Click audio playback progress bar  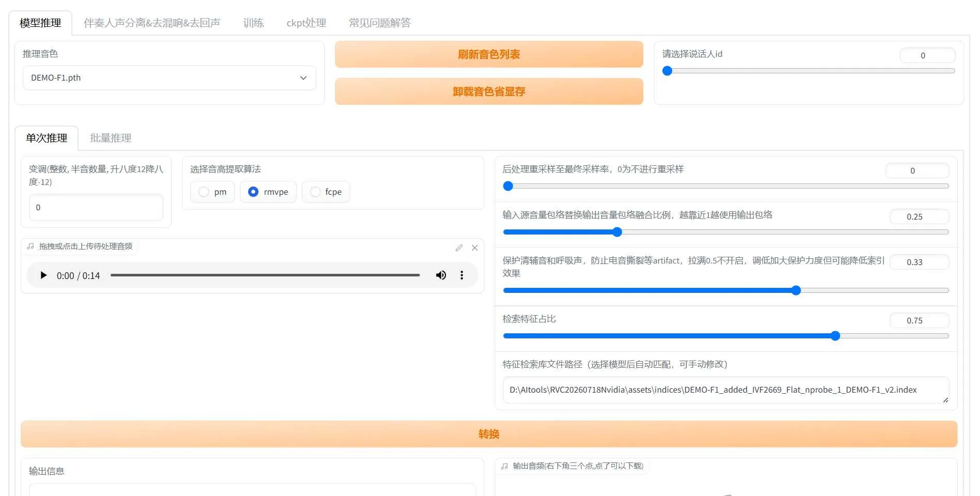(x=265, y=275)
